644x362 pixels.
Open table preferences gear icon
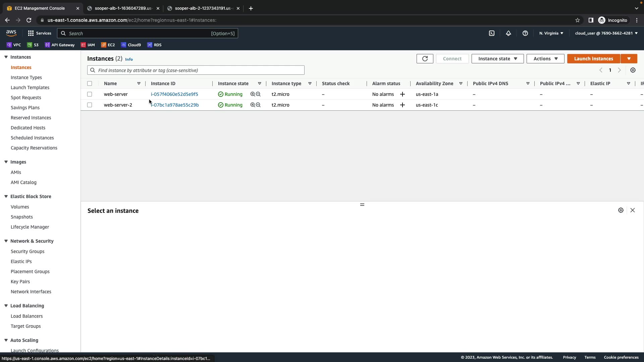point(633,70)
